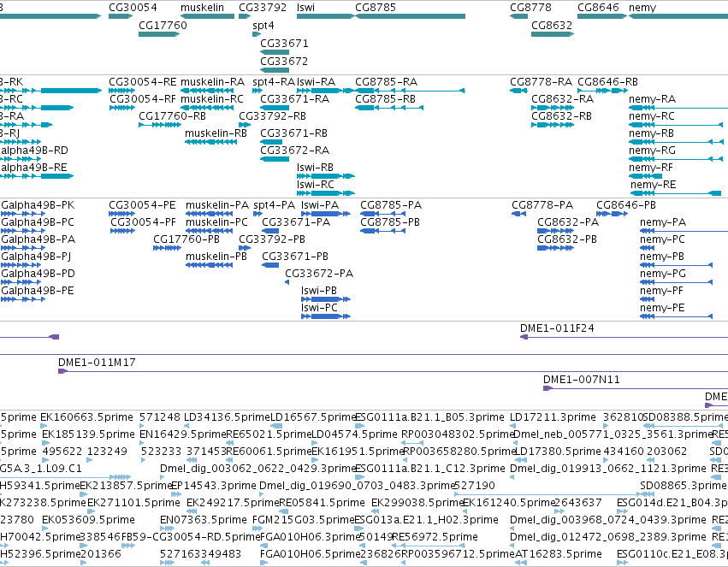Click the Iswi-RA transcript label
Image resolution: width=728 pixels, height=567 pixels.
click(x=316, y=81)
